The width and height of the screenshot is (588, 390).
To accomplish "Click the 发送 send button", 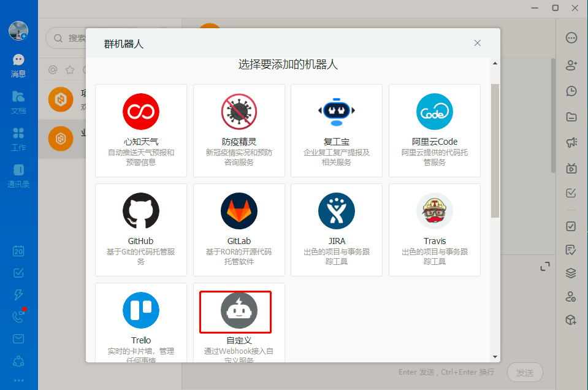I will pos(525,373).
